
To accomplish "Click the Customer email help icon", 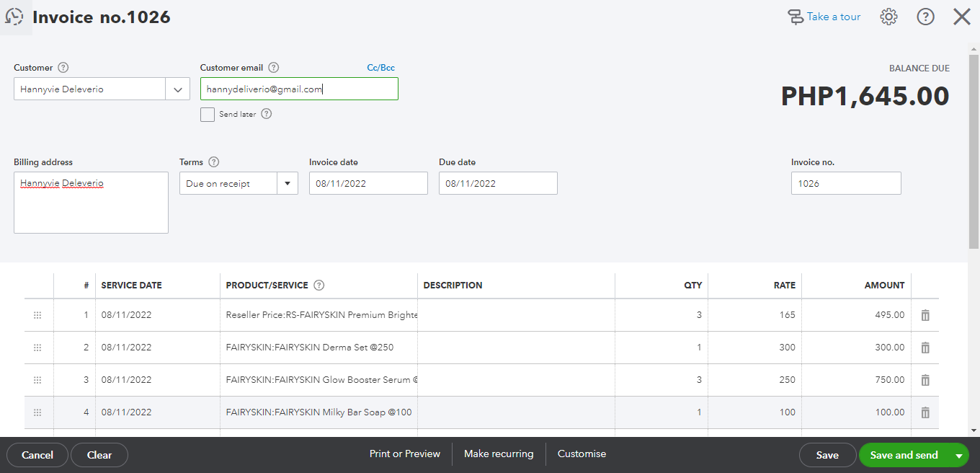I will point(273,68).
